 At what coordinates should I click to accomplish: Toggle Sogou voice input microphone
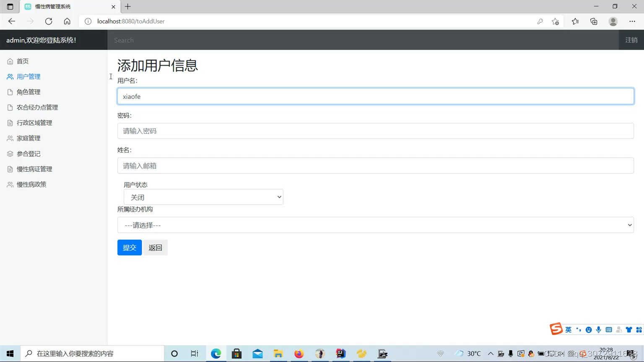tap(599, 330)
